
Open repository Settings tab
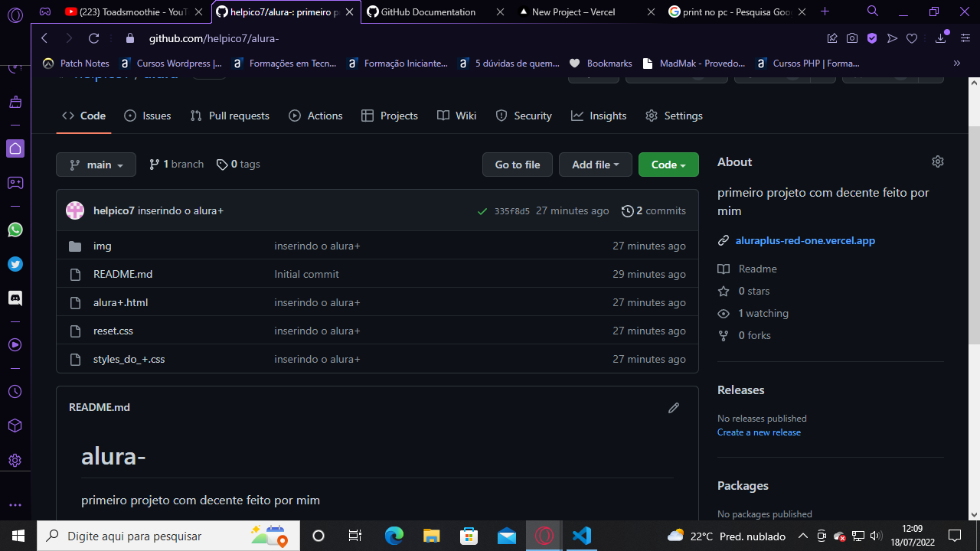(674, 116)
